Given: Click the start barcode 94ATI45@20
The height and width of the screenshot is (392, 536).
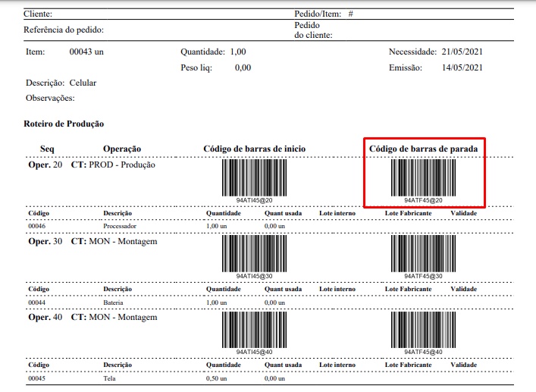Looking at the screenshot, I should pos(254,177).
